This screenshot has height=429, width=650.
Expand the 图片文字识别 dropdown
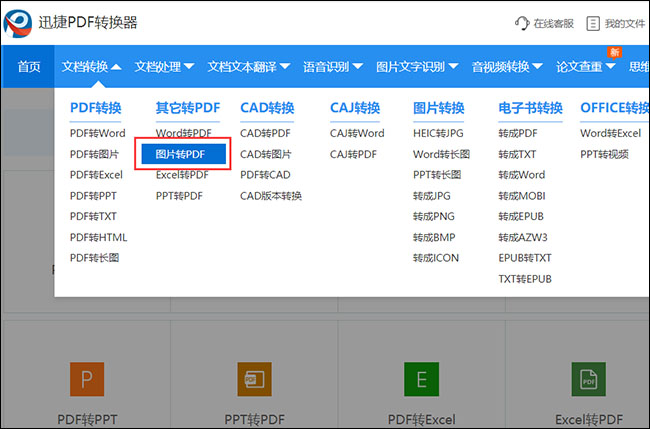click(417, 66)
